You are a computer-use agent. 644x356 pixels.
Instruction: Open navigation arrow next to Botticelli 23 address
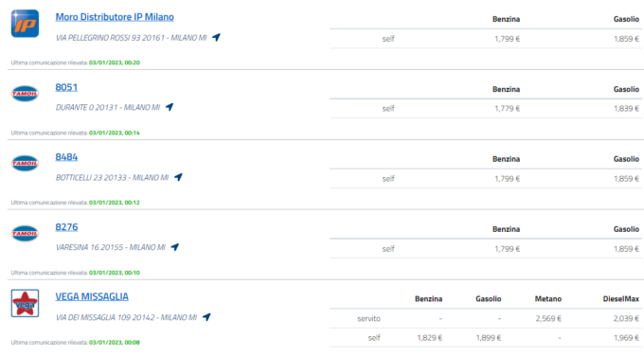[178, 177]
